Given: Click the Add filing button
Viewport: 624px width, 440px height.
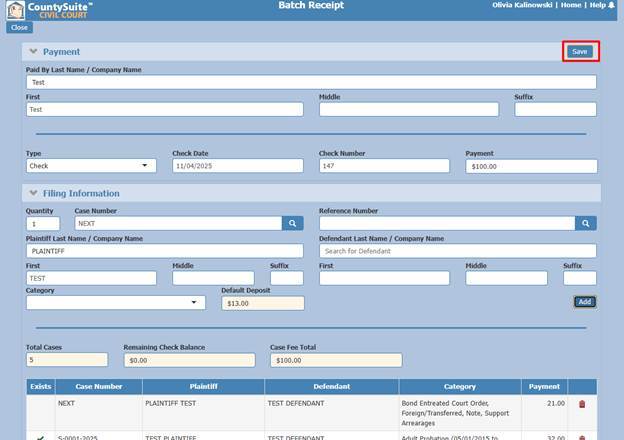Looking at the screenshot, I should pos(585,302).
